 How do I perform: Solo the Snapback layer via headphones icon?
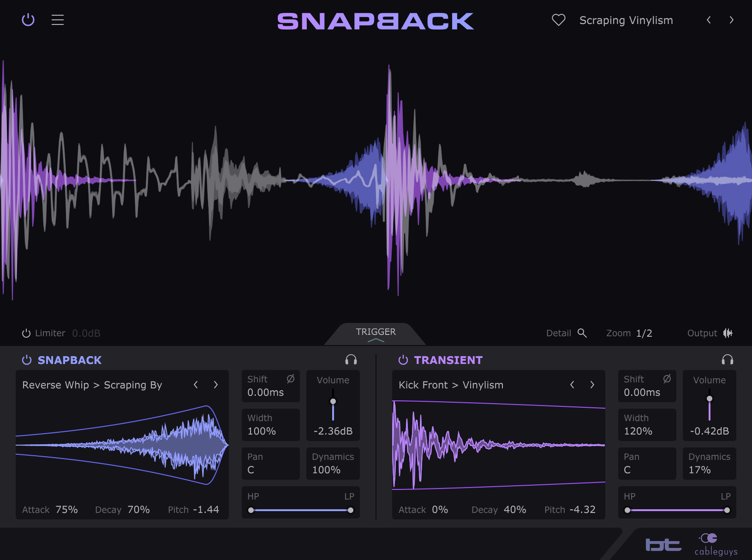coord(351,359)
